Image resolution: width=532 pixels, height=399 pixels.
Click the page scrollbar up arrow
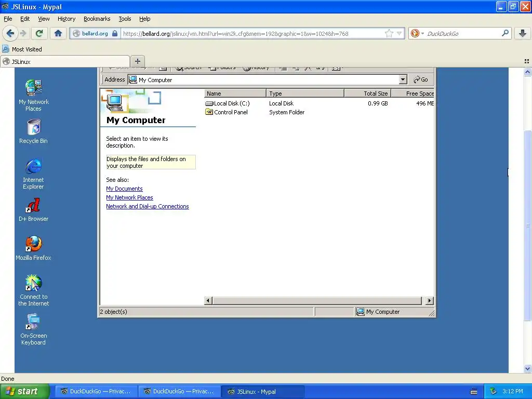[527, 72]
